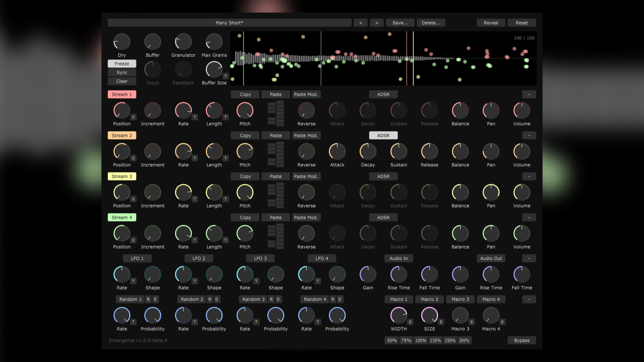Click the T icon beside Random 4 Rate
Screen dimensions: 644x362
[318, 322]
